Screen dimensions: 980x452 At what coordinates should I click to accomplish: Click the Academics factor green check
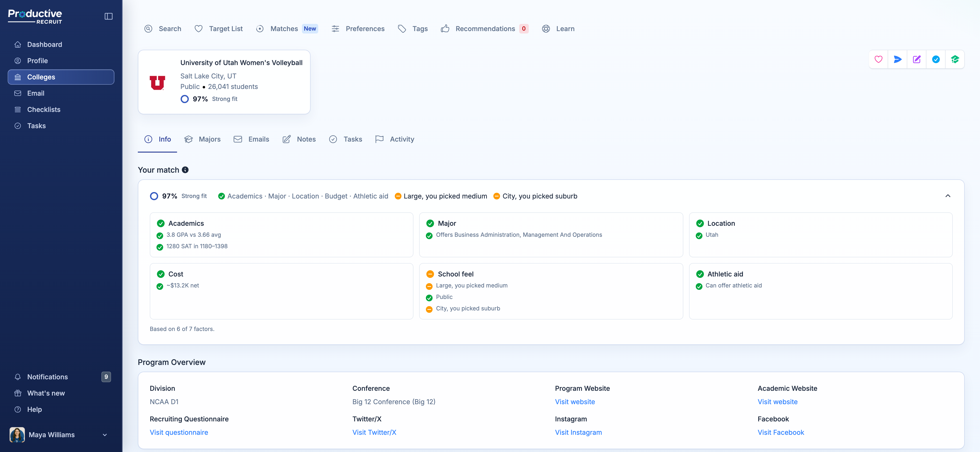pos(161,224)
